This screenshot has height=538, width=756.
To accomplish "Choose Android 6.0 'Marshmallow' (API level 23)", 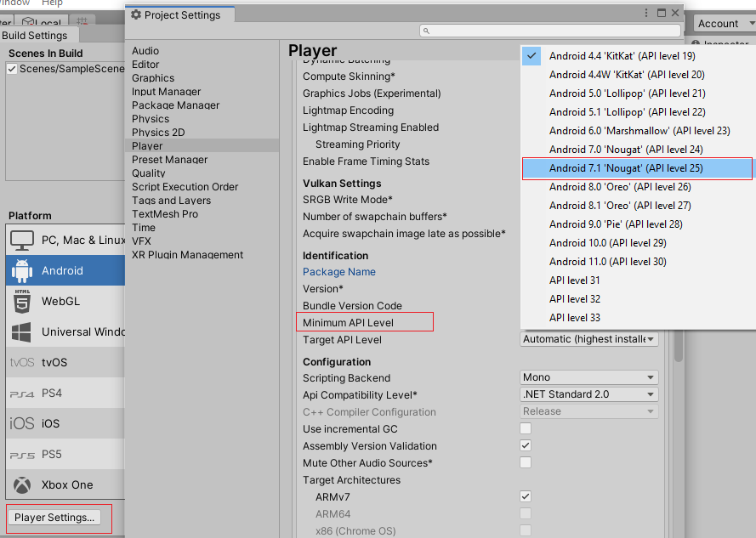I will (x=639, y=131).
